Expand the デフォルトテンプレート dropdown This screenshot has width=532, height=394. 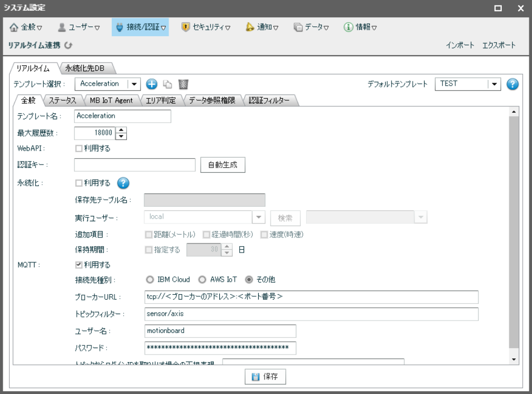[494, 84]
